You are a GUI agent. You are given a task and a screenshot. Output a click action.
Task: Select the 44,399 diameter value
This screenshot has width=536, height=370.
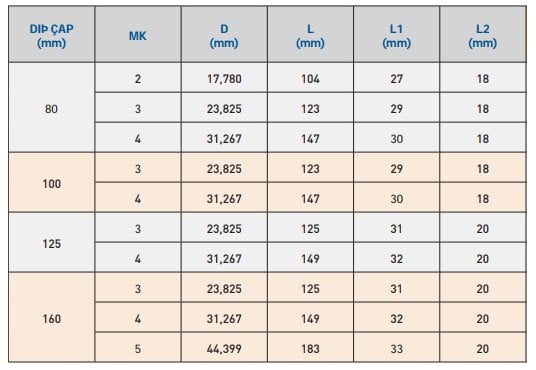224,348
